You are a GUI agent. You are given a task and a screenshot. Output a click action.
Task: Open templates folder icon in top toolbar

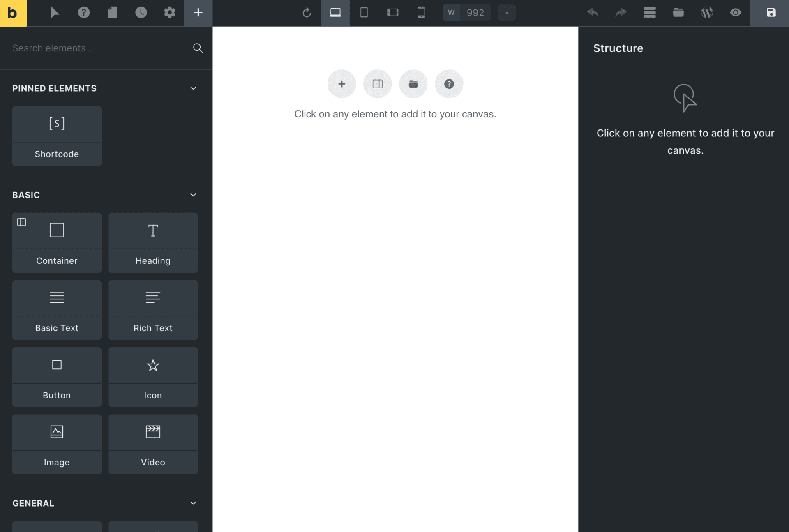[x=678, y=13]
